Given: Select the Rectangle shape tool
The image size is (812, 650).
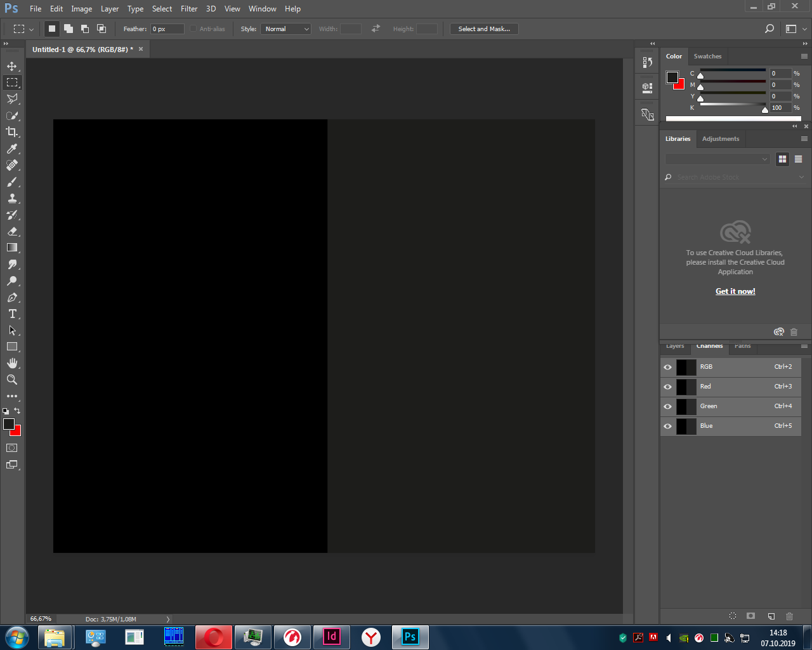Looking at the screenshot, I should (12, 347).
